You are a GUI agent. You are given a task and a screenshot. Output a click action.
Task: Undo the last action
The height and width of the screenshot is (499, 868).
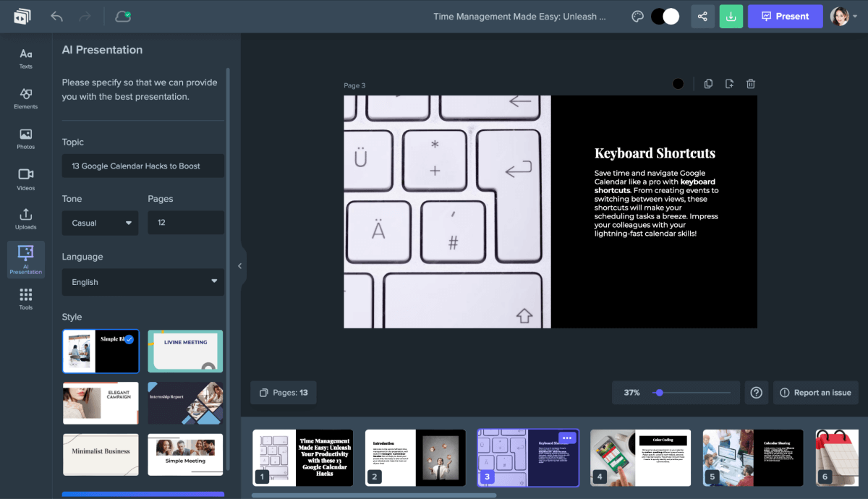point(57,16)
